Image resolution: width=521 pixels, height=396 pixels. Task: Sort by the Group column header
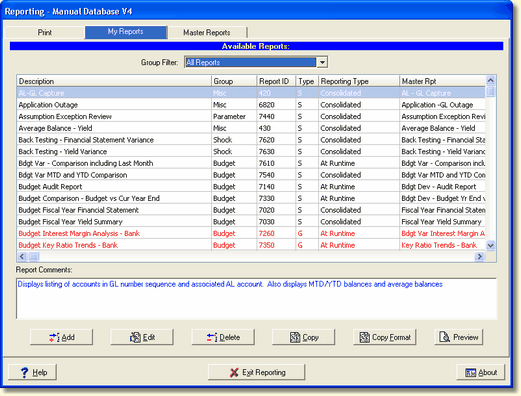click(x=234, y=81)
